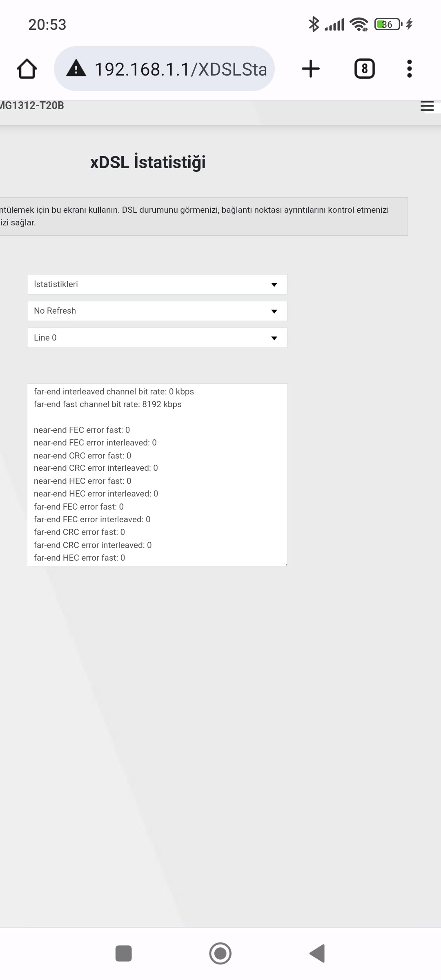441x980 pixels.
Task: Tap the Wi-Fi status icon
Action: (x=359, y=24)
